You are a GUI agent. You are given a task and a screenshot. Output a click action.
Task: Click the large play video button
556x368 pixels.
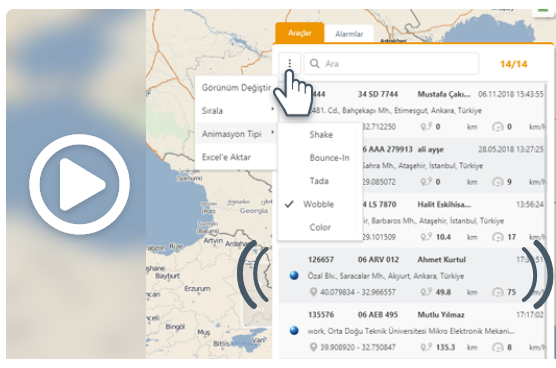pyautogui.click(x=79, y=184)
